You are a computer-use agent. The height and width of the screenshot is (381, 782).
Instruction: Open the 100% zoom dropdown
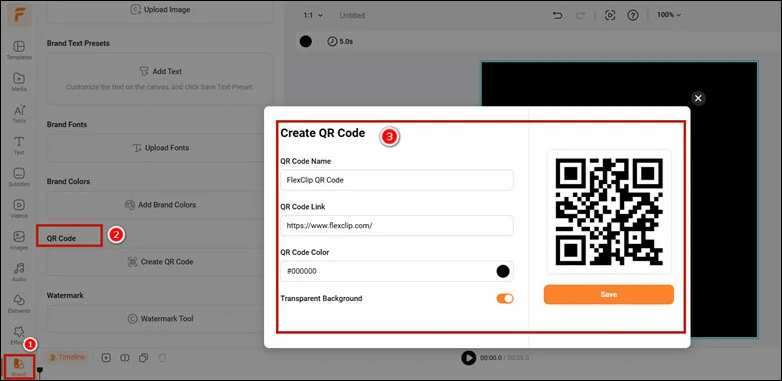(669, 15)
